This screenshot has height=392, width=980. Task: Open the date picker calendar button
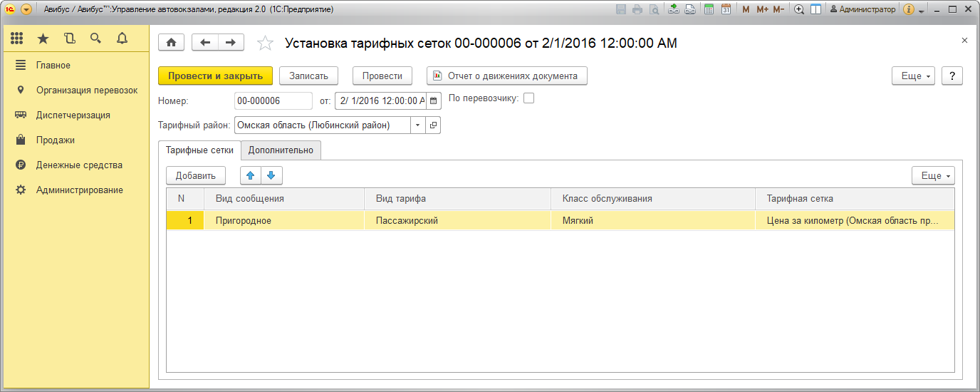coord(433,100)
